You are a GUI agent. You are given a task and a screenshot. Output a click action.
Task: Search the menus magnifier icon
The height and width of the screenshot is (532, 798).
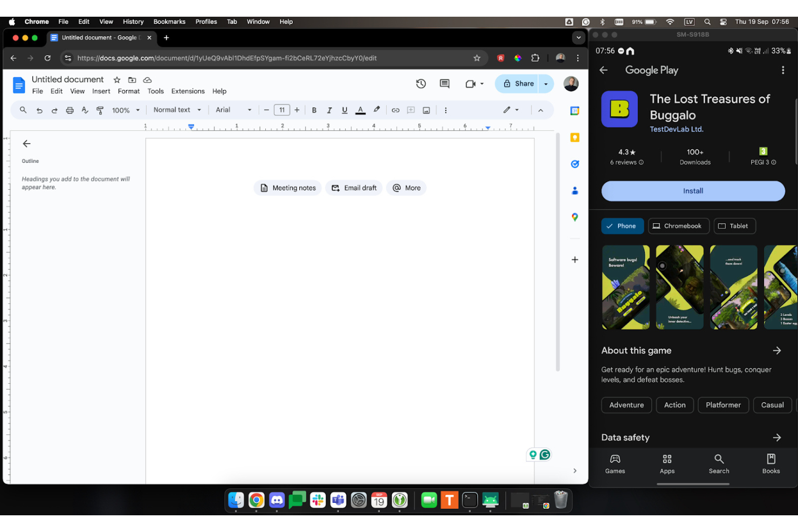click(23, 110)
